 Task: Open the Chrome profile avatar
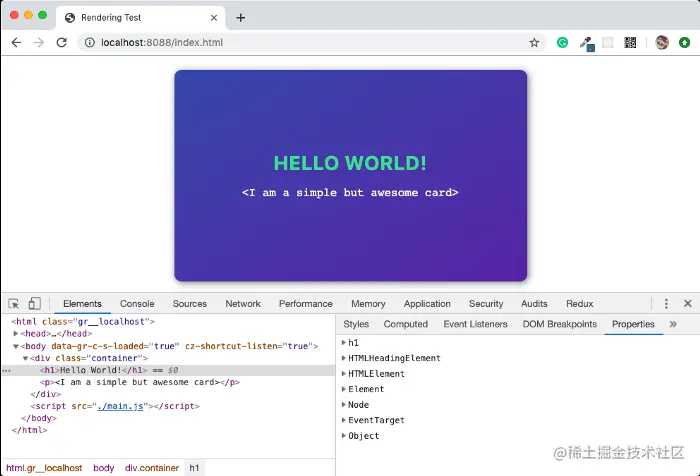point(662,42)
